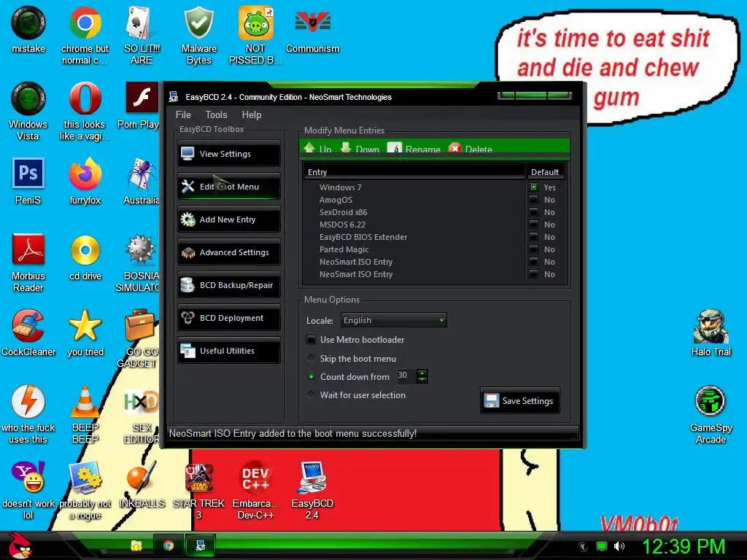Open Yahoo 'doesn't work lol' icon
Screen dimensions: 747x560
tap(28, 491)
